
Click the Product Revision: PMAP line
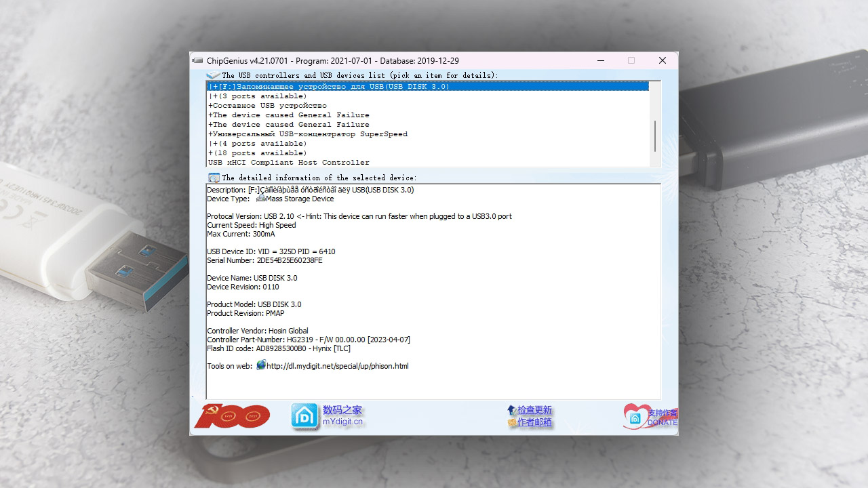245,313
